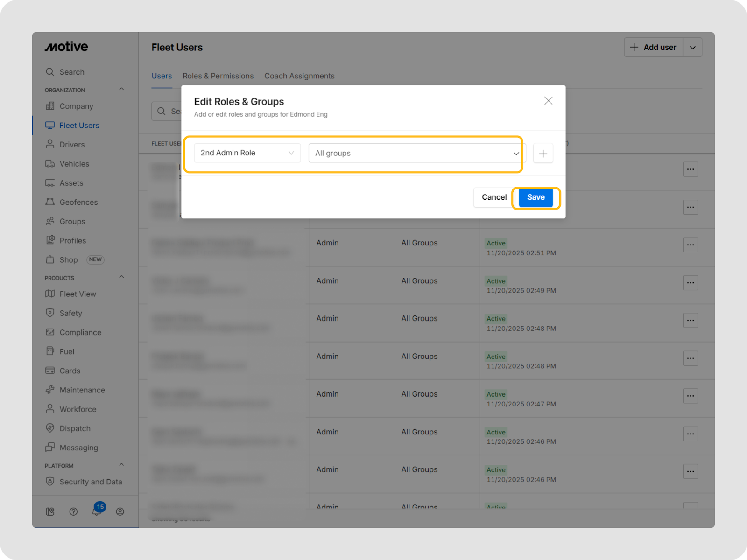Open Search in the sidebar
This screenshot has width=747, height=560.
point(71,72)
